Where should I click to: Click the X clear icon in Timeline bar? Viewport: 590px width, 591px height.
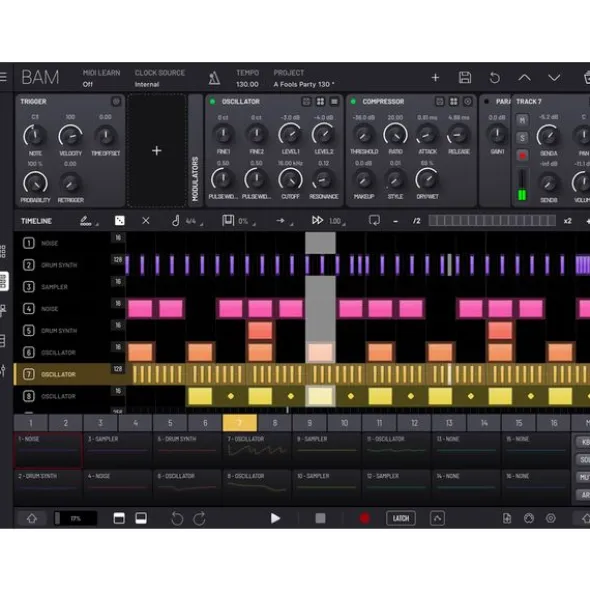pos(146,221)
